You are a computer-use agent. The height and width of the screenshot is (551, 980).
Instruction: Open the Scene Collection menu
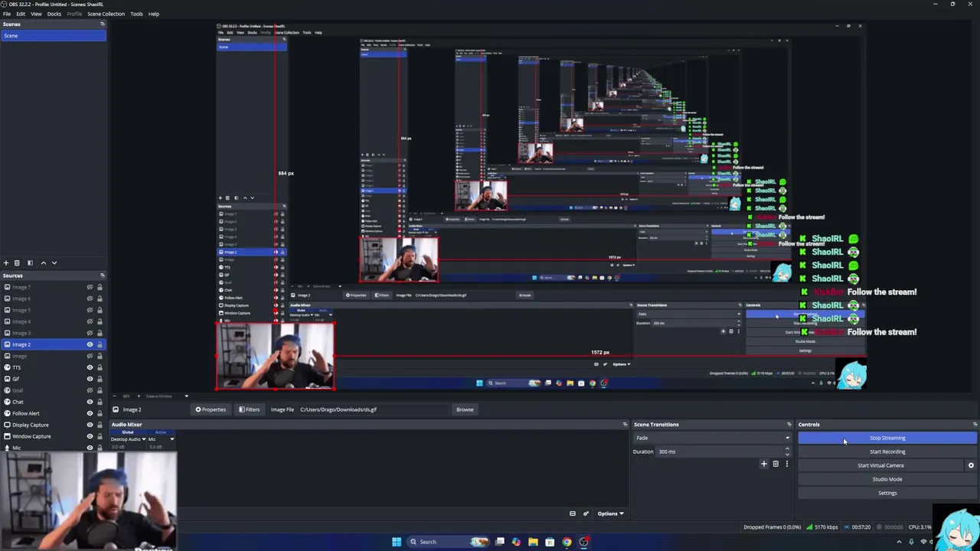click(x=106, y=14)
